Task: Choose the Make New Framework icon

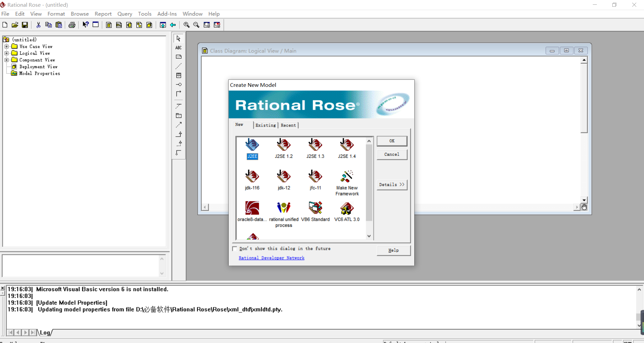Action: pyautogui.click(x=347, y=183)
